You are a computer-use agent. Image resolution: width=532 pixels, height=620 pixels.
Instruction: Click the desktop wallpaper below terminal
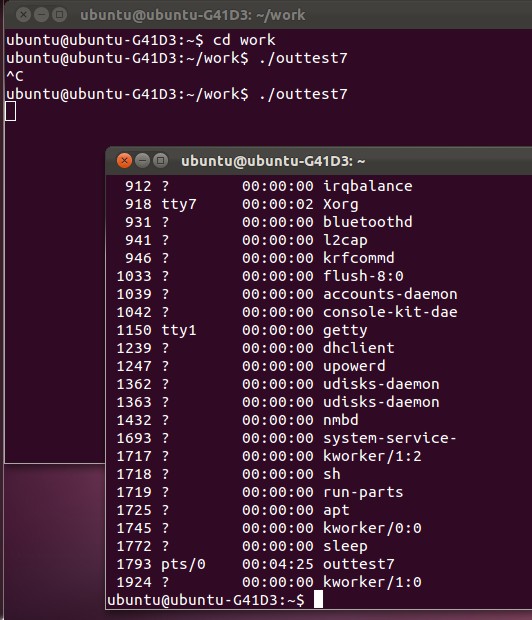pos(53,542)
